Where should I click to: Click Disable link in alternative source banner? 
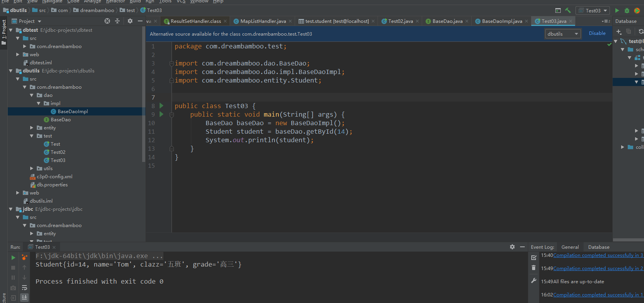597,33
